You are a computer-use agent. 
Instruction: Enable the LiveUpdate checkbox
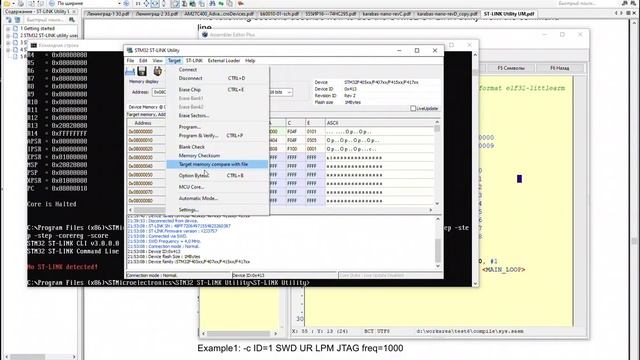413,108
